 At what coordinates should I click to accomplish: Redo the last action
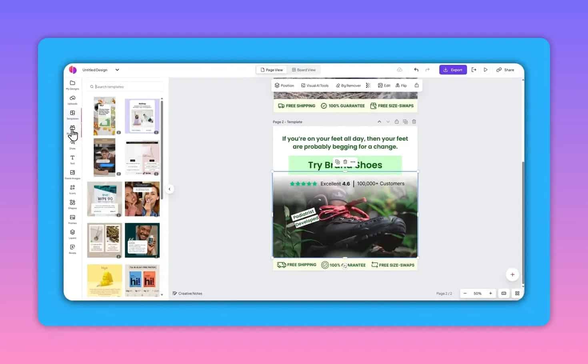point(427,70)
